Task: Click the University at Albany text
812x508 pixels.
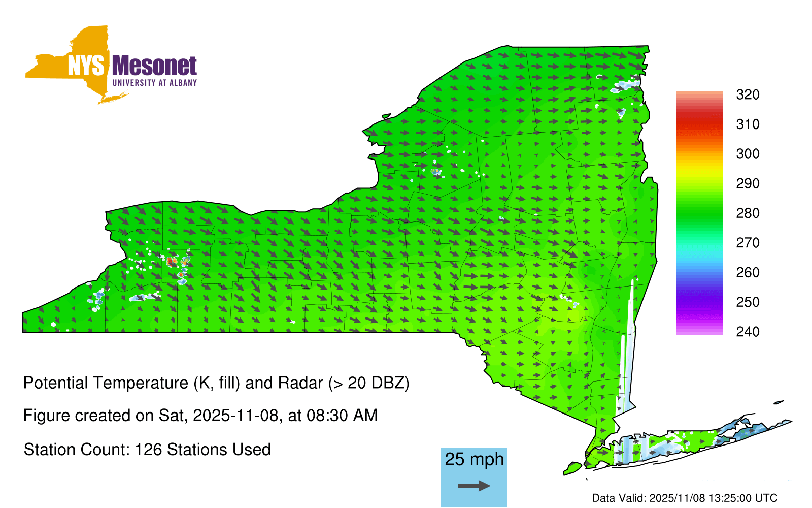Action: click(x=154, y=83)
